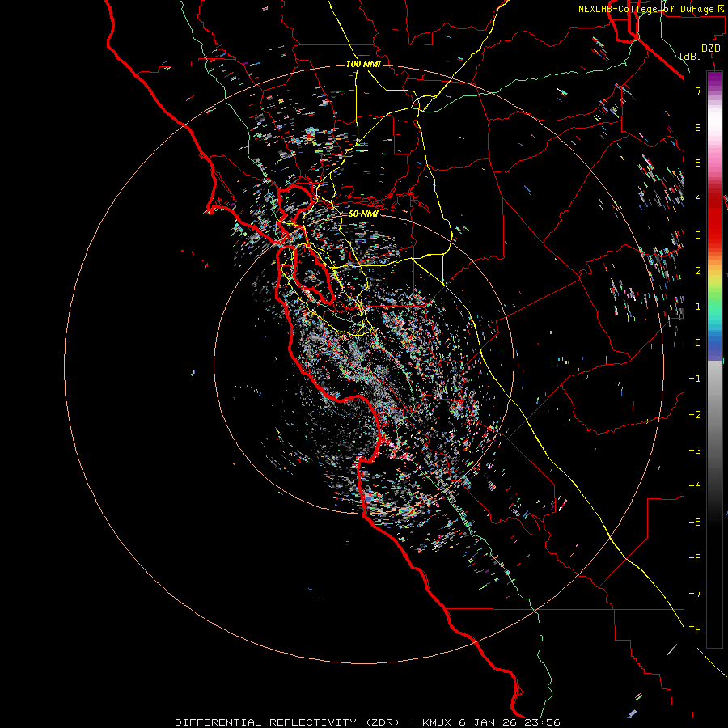Click the '-6' value on color scale
The height and width of the screenshot is (728, 728).
695,558
